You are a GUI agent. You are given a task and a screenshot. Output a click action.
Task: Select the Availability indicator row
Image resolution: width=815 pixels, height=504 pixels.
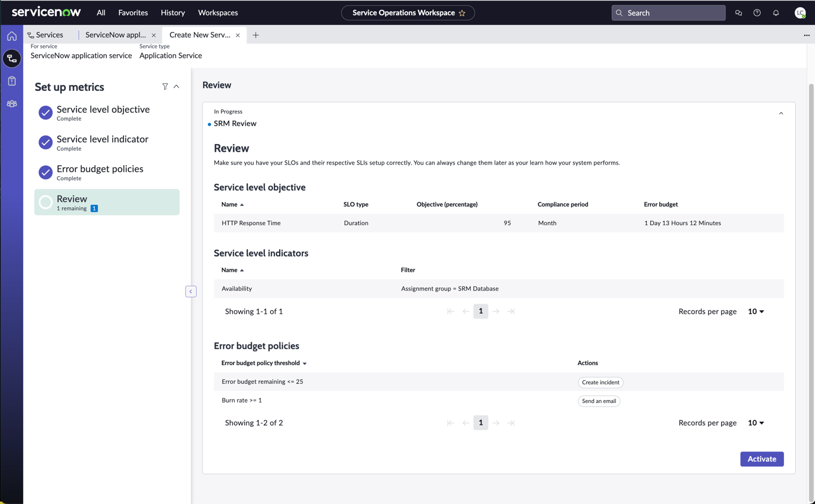coord(499,289)
